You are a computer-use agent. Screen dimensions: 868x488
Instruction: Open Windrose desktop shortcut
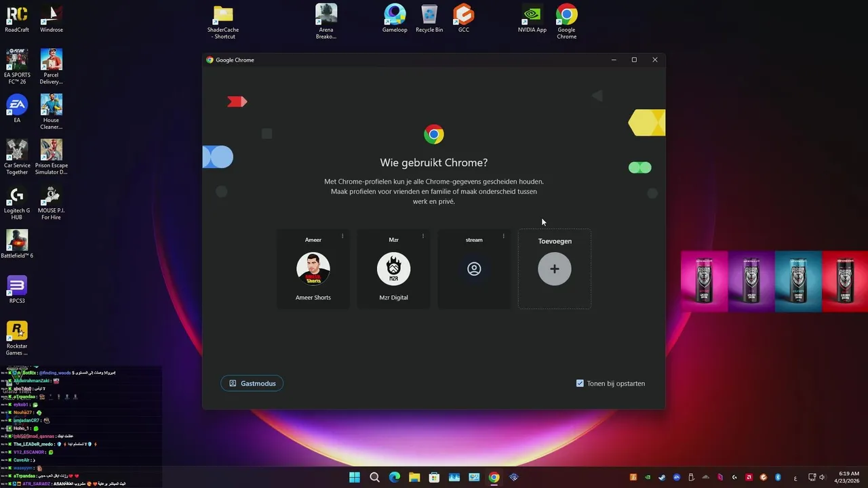(52, 19)
